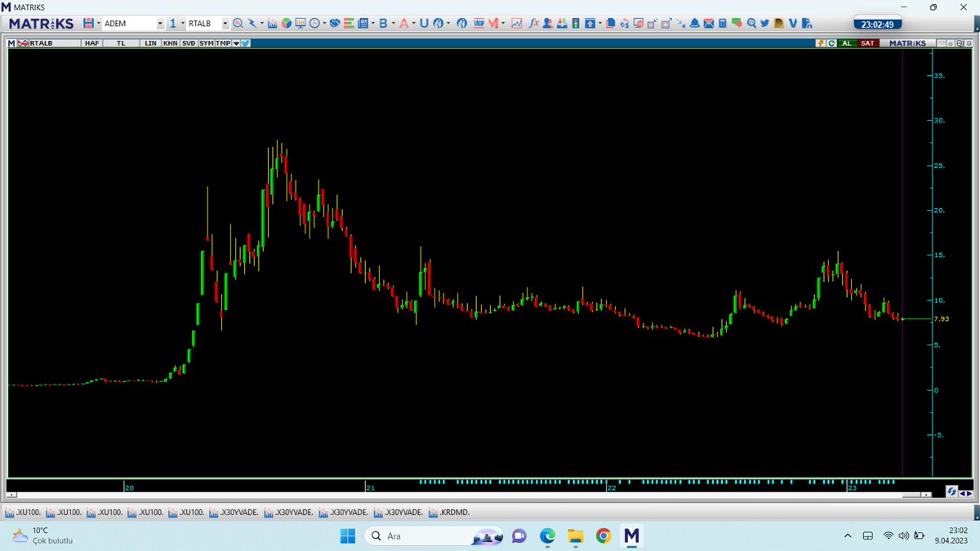Open the fifth .XU100. chart tab
Screen dimensions: 980x551
tap(186, 512)
